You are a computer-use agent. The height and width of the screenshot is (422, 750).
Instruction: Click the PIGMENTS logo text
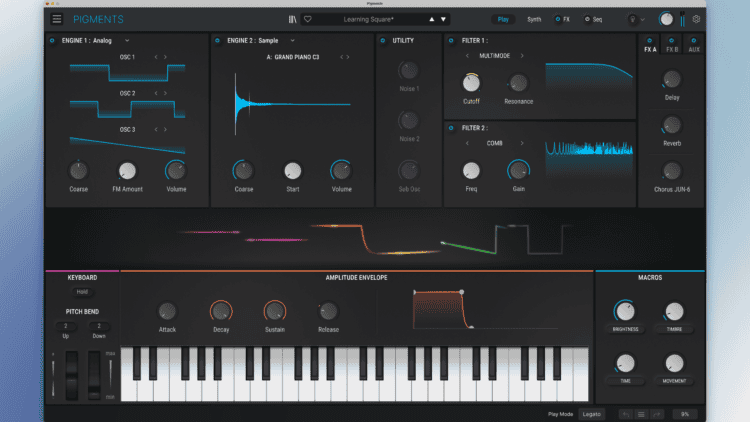pos(98,19)
